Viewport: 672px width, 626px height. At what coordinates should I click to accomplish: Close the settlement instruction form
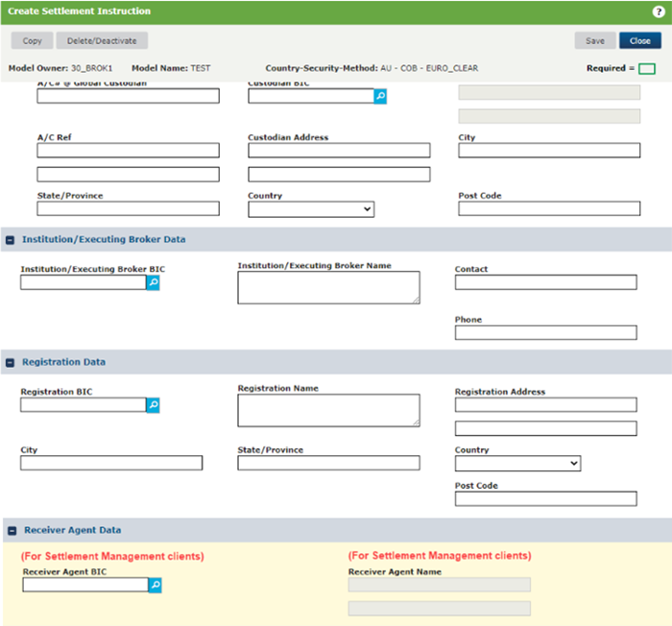[639, 41]
